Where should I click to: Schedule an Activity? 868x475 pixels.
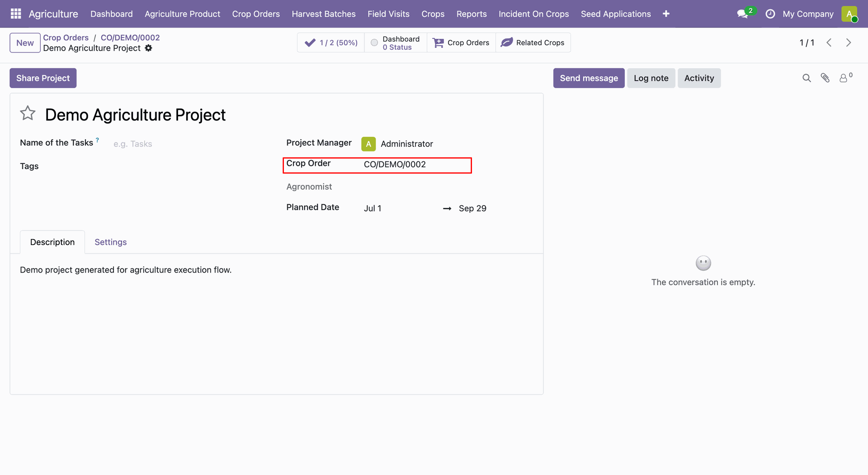pos(699,78)
